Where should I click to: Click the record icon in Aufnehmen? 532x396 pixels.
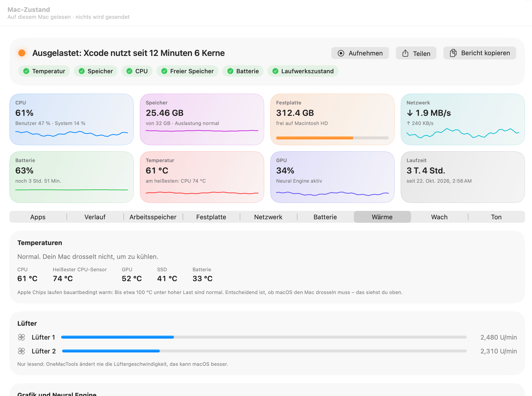pyautogui.click(x=341, y=53)
